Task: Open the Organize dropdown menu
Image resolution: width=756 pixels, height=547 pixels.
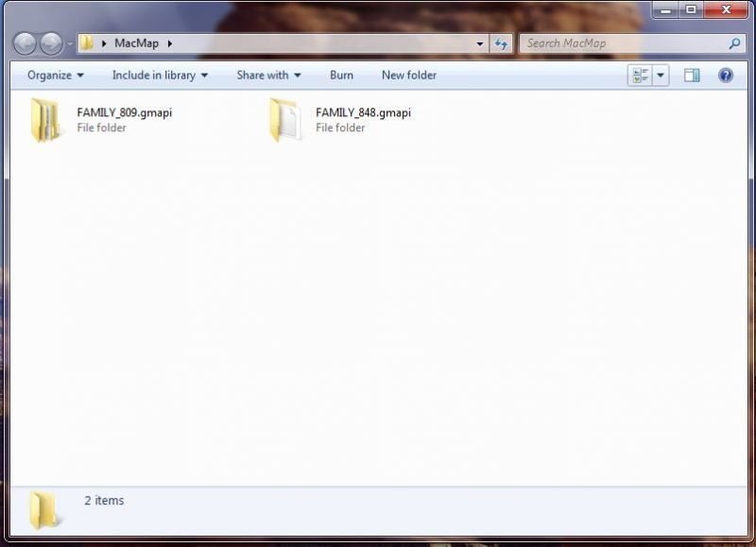Action: click(55, 76)
